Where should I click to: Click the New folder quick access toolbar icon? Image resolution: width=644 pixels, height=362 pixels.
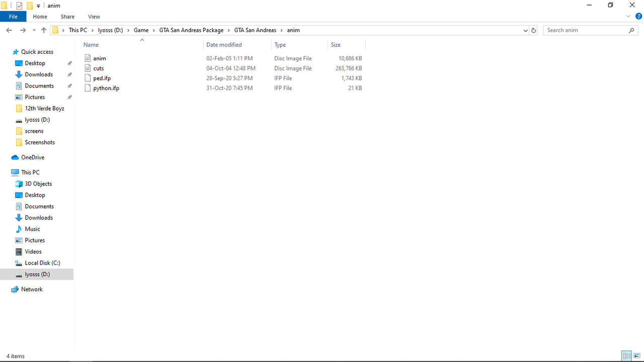pos(30,6)
